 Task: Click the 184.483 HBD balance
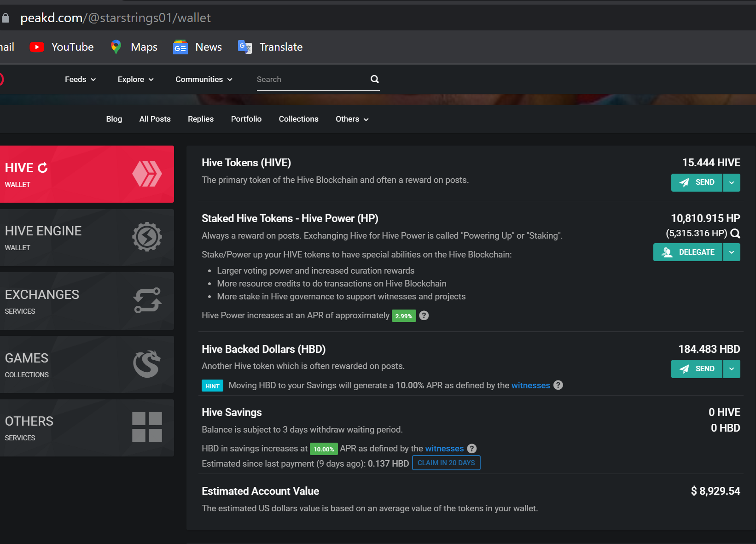[x=709, y=349]
